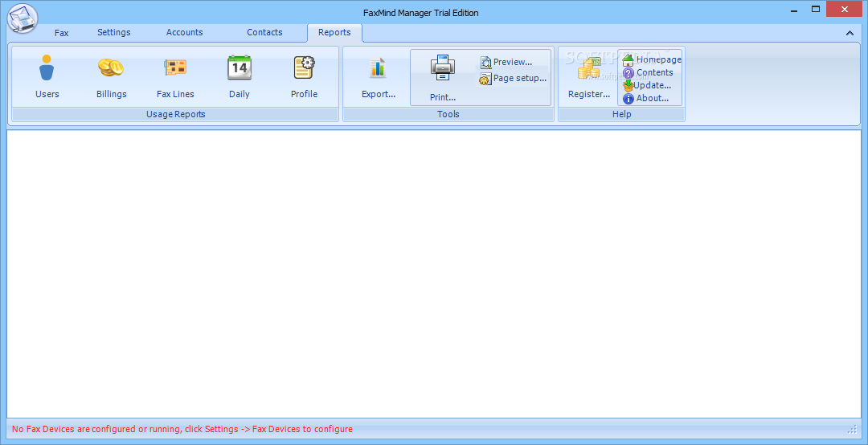The width and height of the screenshot is (868, 445).
Task: Show the Fax Lines report
Action: 175,77
